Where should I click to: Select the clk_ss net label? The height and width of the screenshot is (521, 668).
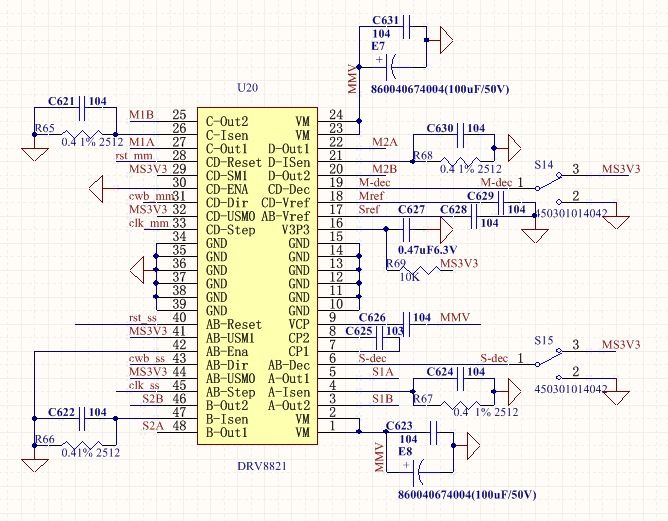pyautogui.click(x=144, y=386)
